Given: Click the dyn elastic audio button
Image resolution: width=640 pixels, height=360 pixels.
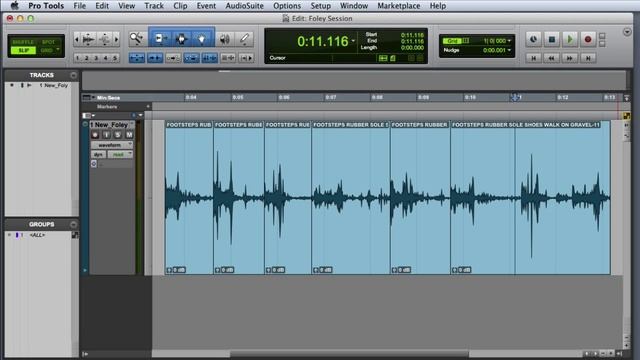Looking at the screenshot, I should (98, 154).
